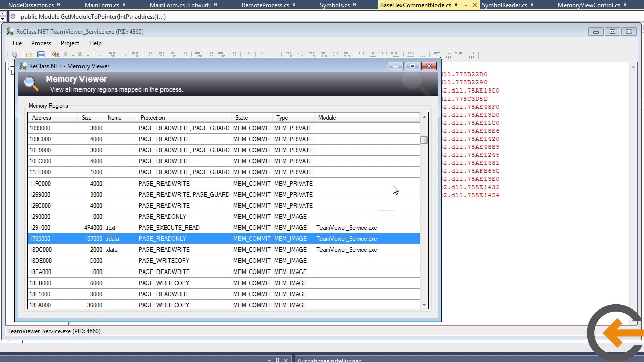Image resolution: width=644 pixels, height=362 pixels.
Task: Select the memory region row 1269000
Action: click(x=223, y=195)
